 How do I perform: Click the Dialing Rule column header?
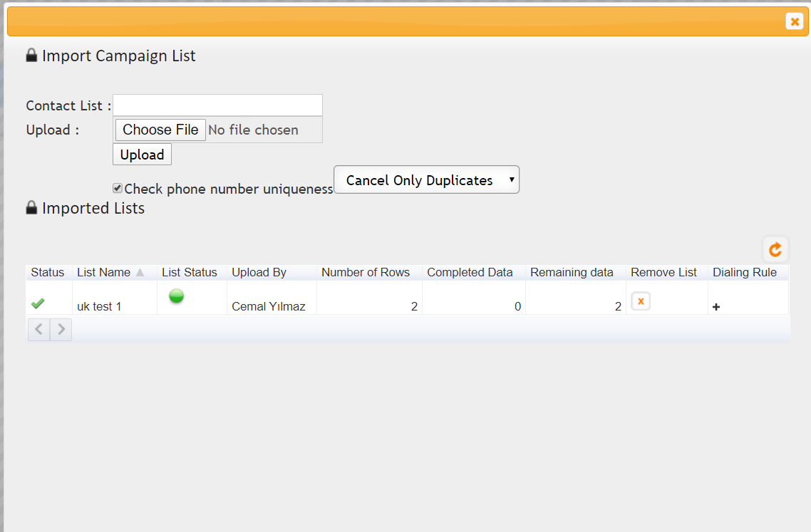pos(745,273)
